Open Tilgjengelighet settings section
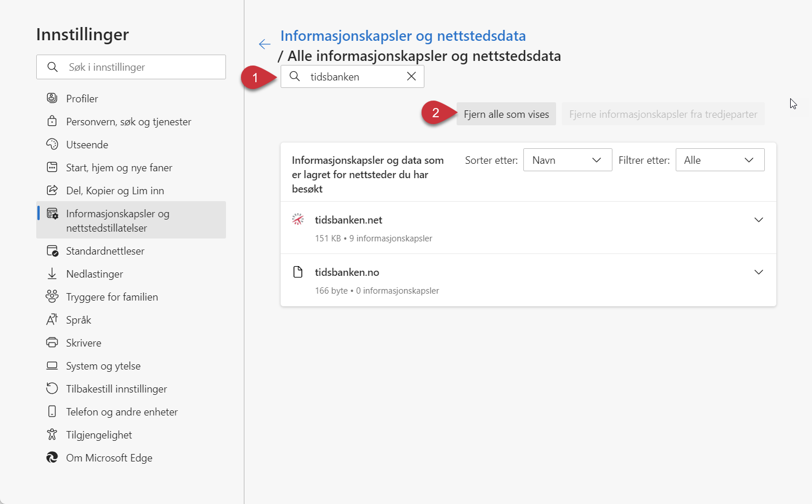 [x=131, y=434]
